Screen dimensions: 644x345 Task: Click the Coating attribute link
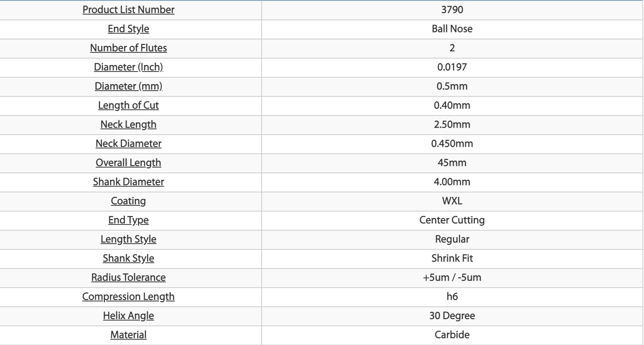click(128, 201)
